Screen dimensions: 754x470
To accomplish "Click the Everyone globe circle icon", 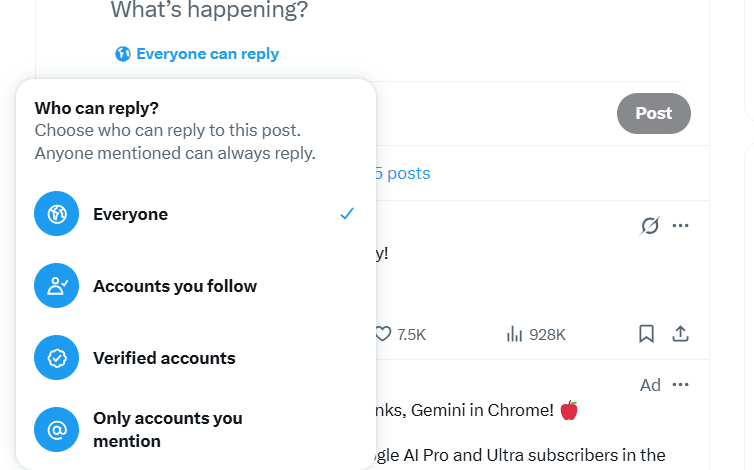I will point(57,214).
